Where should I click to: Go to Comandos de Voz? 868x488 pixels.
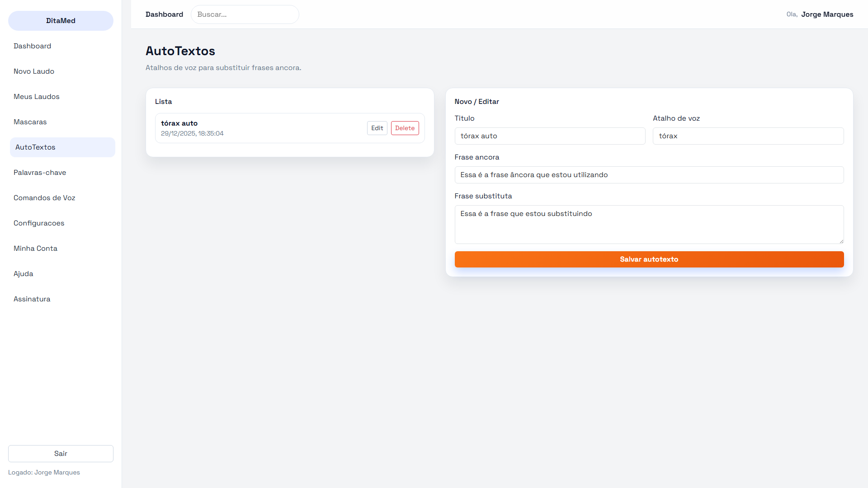[x=44, y=198]
